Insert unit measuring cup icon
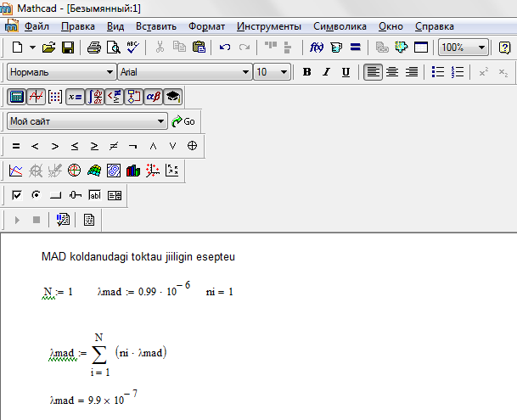517x420 pixels. coord(336,48)
